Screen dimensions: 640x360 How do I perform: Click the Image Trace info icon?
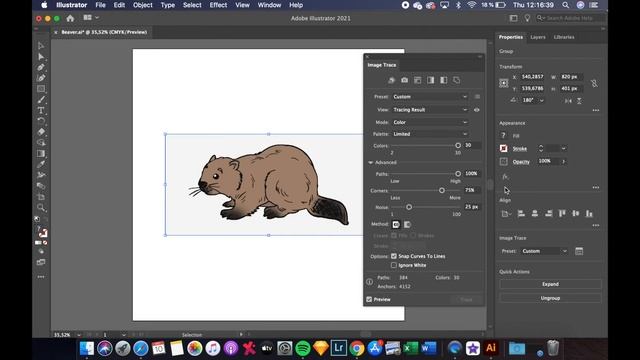click(x=369, y=282)
